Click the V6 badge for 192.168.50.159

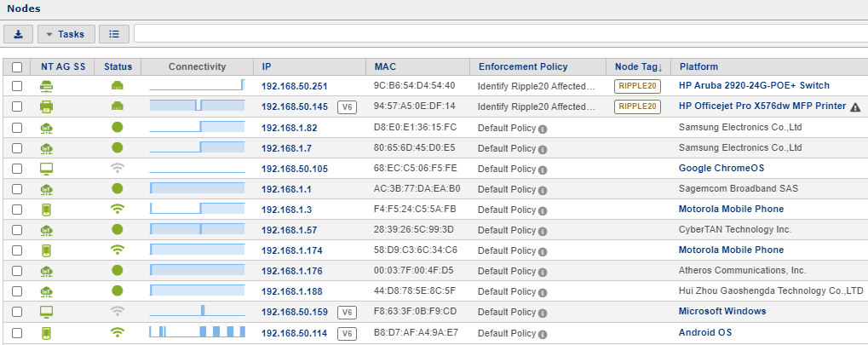347,312
